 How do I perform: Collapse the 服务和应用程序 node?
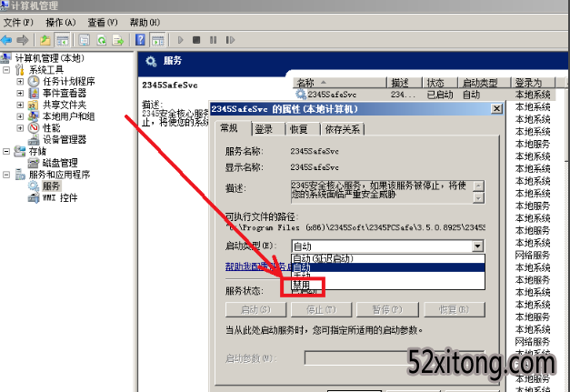(x=6, y=175)
